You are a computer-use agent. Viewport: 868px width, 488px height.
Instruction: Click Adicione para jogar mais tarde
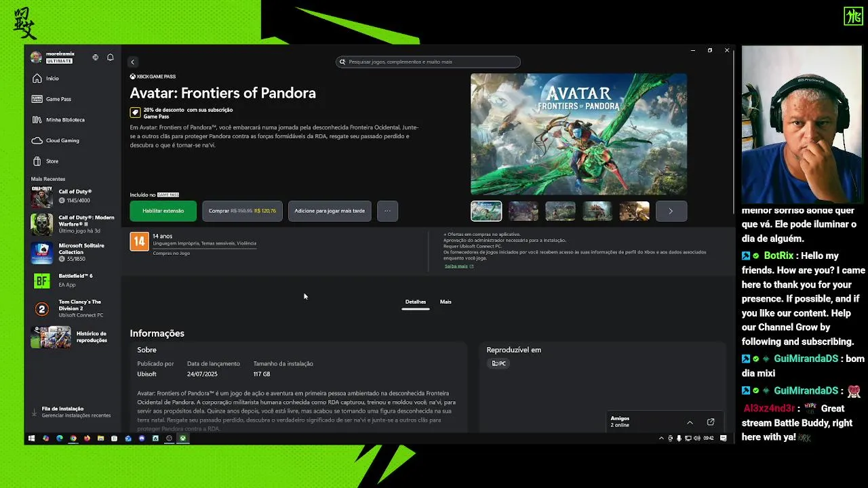click(x=330, y=211)
